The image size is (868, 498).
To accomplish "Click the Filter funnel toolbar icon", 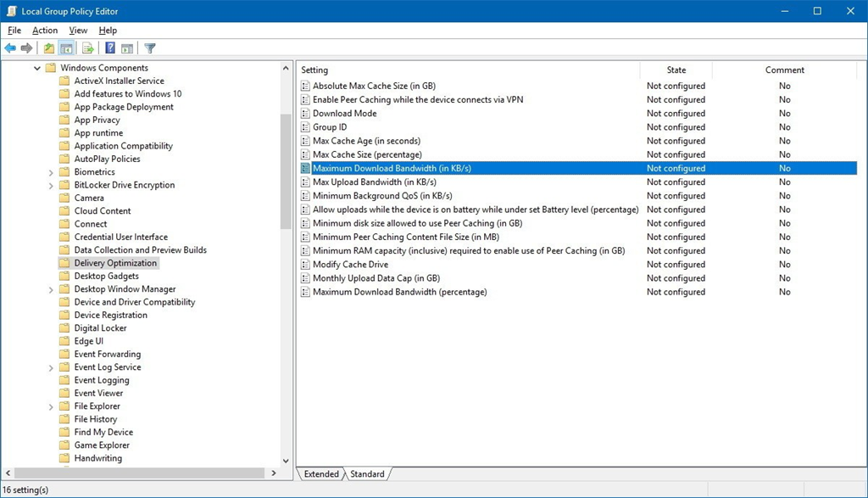I will point(150,48).
